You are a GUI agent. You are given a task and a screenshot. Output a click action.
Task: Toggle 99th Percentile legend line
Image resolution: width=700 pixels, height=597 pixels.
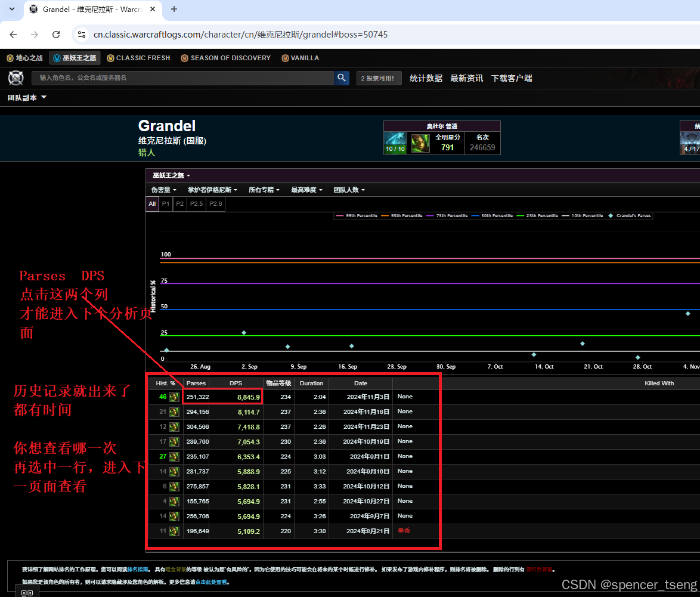coord(357,216)
